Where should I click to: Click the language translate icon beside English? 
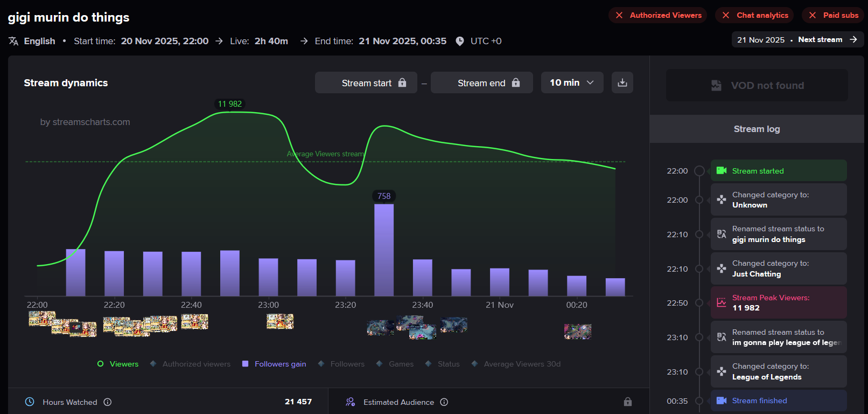click(x=13, y=41)
